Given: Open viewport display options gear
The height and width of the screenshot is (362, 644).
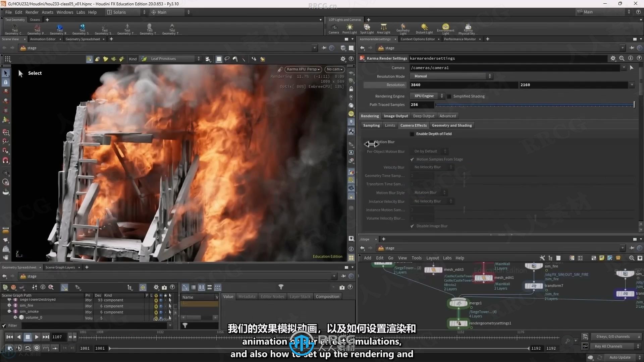Looking at the screenshot, I should [x=343, y=59].
